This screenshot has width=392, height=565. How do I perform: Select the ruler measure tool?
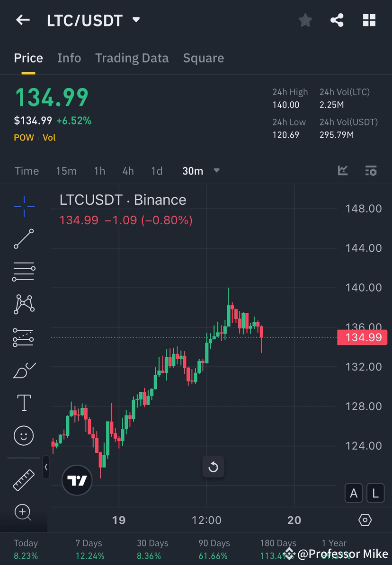[24, 479]
